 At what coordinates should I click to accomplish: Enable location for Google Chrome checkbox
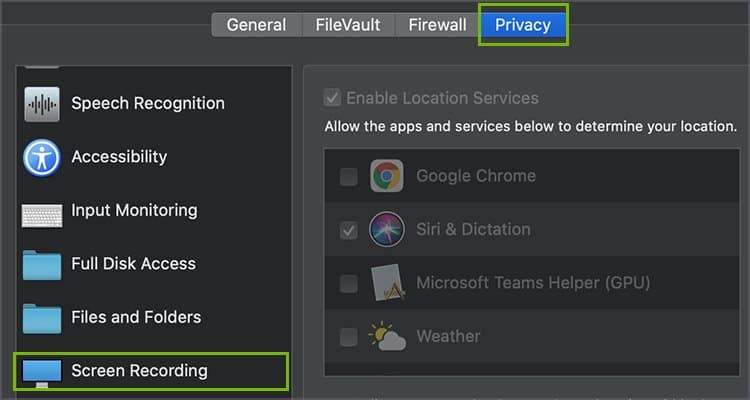(x=348, y=177)
